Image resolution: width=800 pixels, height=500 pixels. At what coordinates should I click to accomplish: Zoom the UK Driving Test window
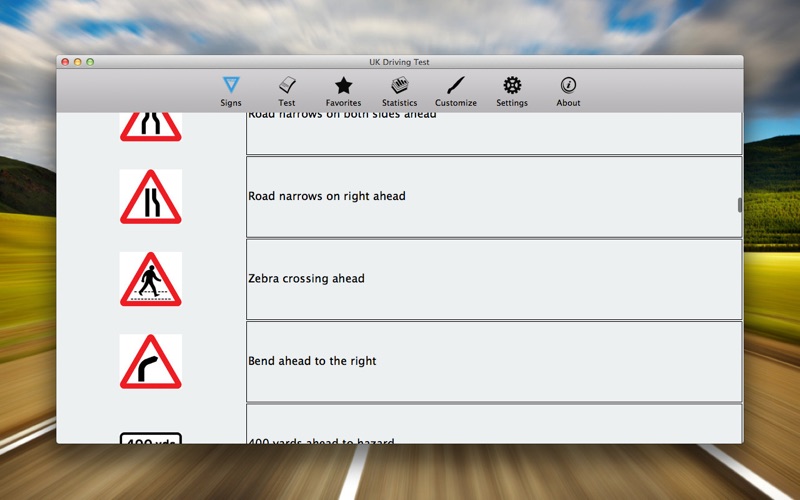pos(90,62)
